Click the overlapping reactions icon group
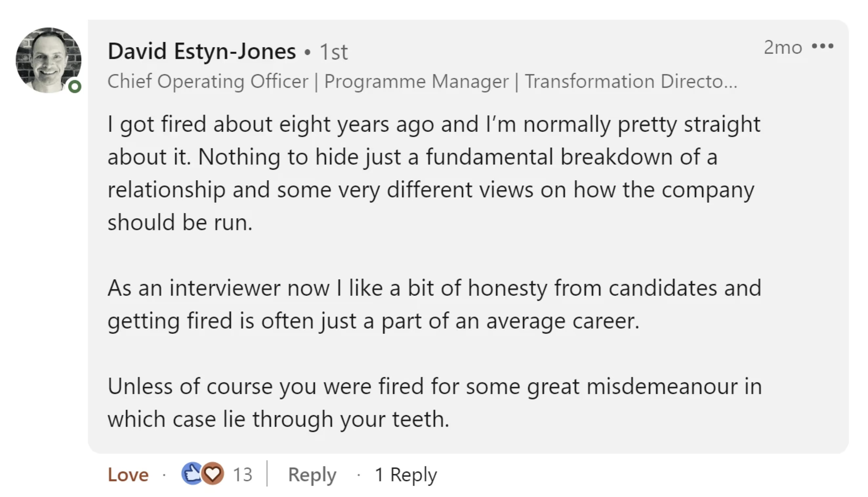 [201, 474]
